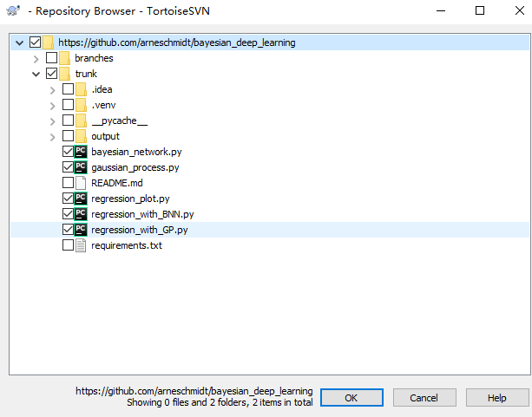Check the requirements.txt checkbox
This screenshot has width=532, height=417.
(x=69, y=245)
